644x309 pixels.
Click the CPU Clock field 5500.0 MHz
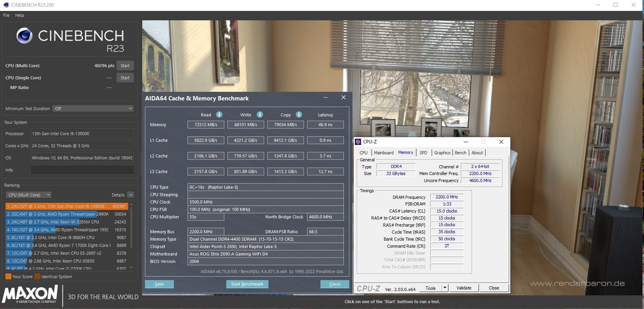(x=266, y=202)
